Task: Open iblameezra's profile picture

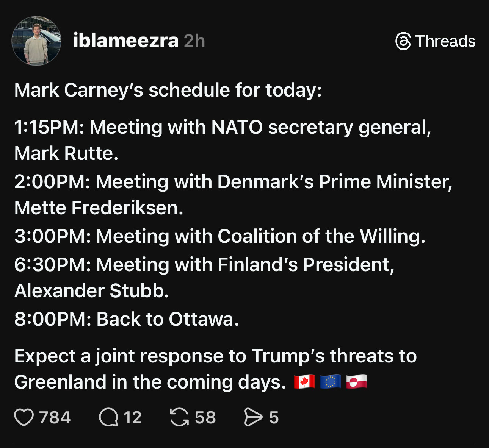Action: coord(36,41)
